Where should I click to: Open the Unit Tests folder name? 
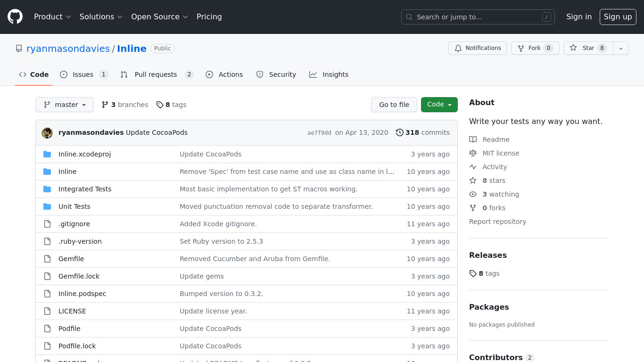(74, 206)
